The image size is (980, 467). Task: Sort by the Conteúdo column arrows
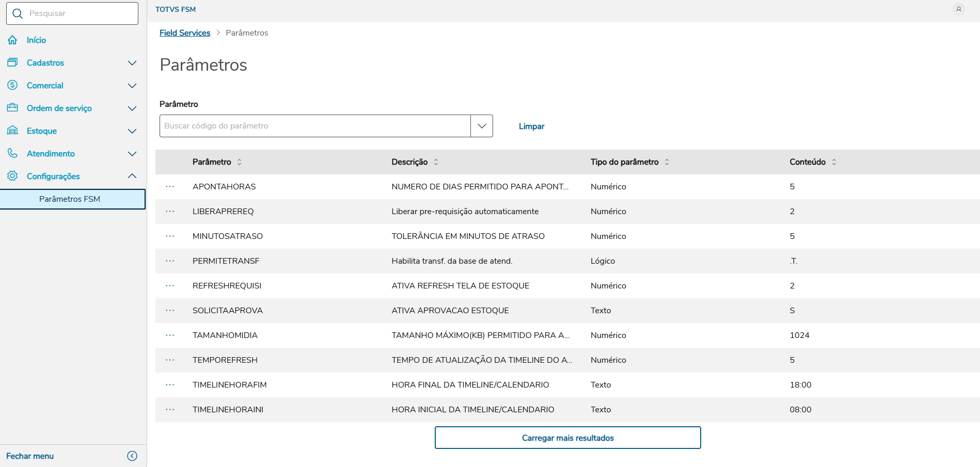[834, 162]
